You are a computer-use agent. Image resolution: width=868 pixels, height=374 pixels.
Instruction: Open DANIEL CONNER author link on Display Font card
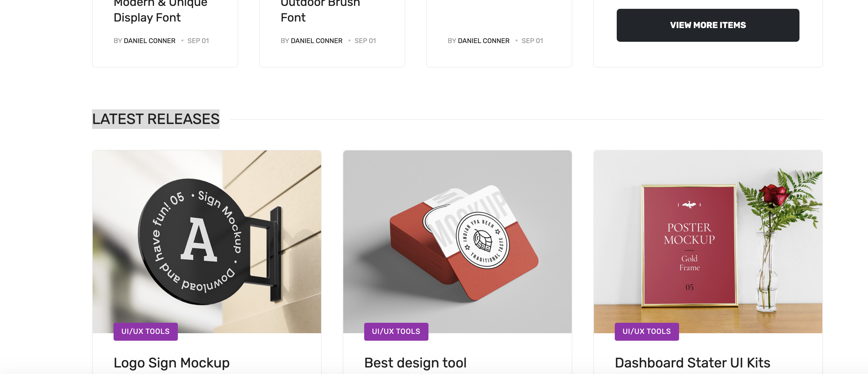[149, 41]
